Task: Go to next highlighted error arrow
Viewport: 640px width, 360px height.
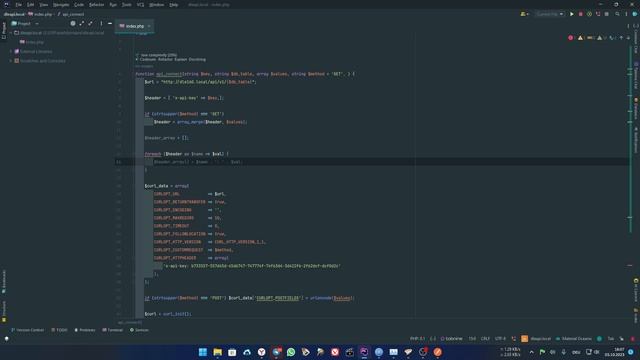Action: point(628,38)
